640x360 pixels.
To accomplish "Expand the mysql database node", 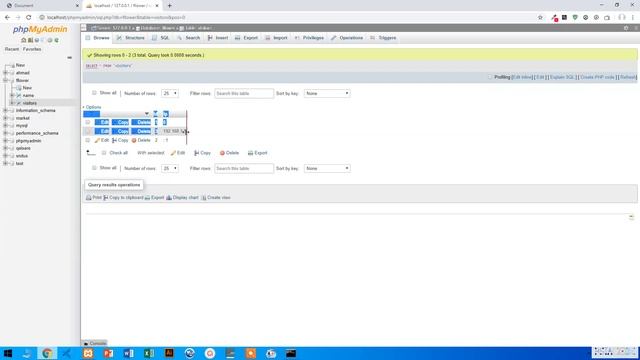I will (5, 126).
